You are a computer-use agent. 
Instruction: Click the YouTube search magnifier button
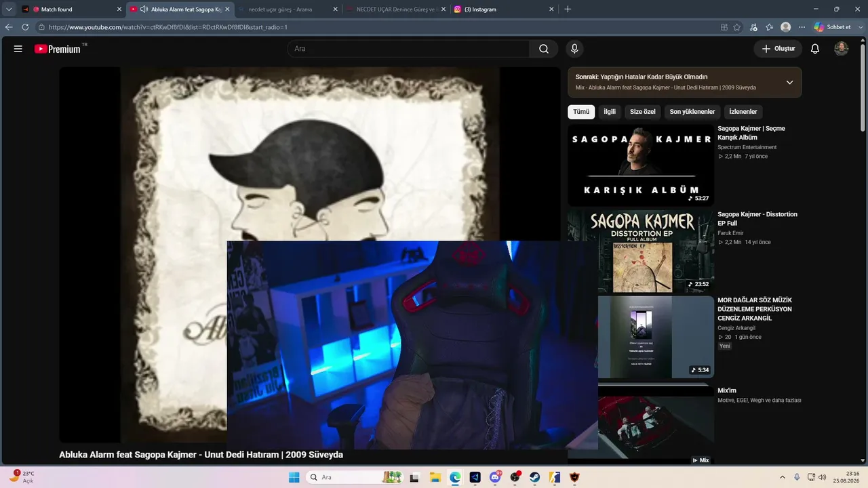544,49
